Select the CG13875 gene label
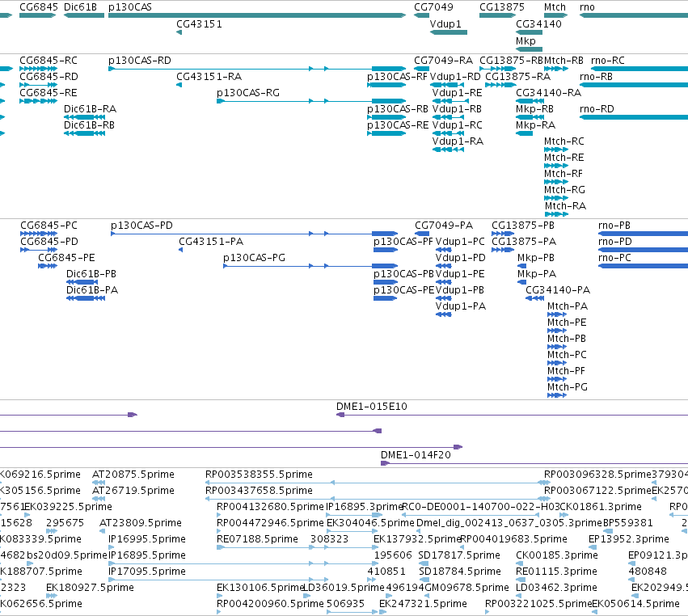Screen dimensions: 688x616 click(502, 7)
